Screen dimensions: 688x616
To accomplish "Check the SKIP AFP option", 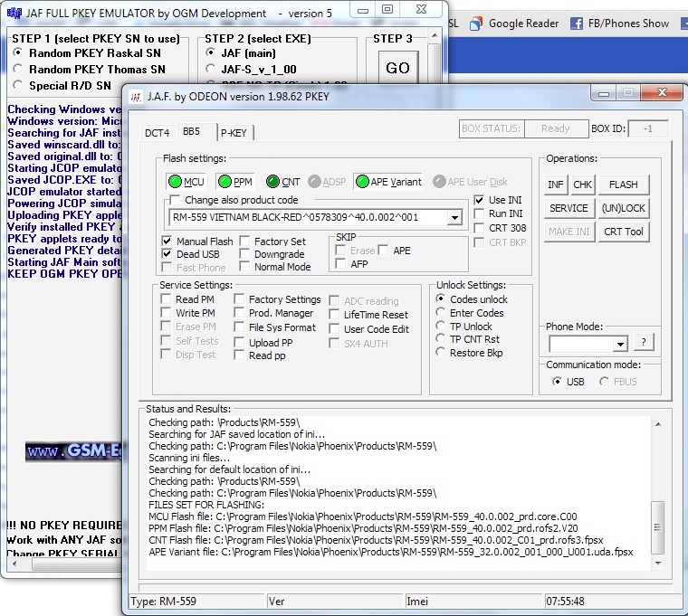I will tap(340, 264).
